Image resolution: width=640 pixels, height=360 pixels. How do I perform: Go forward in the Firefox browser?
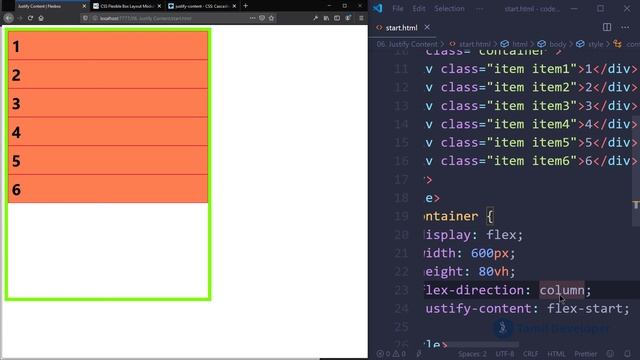[x=20, y=18]
